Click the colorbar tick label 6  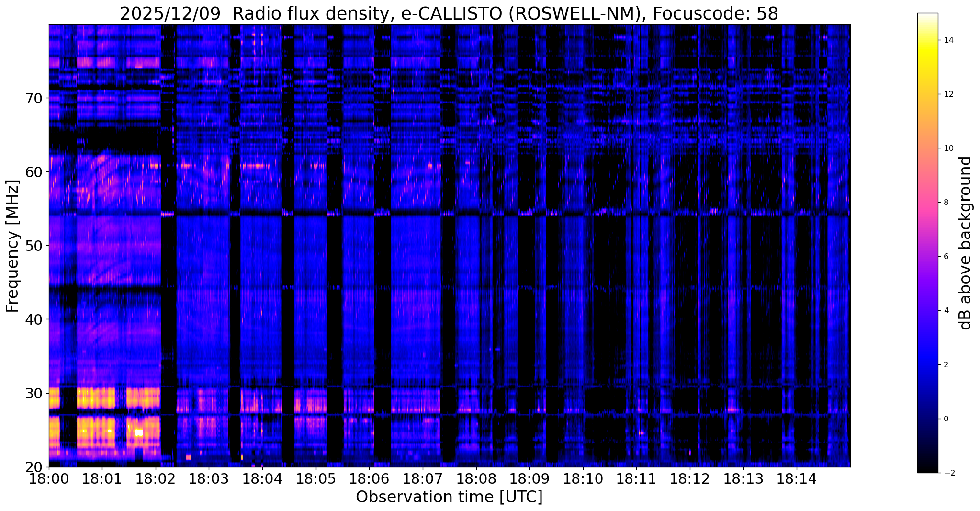pyautogui.click(x=945, y=257)
